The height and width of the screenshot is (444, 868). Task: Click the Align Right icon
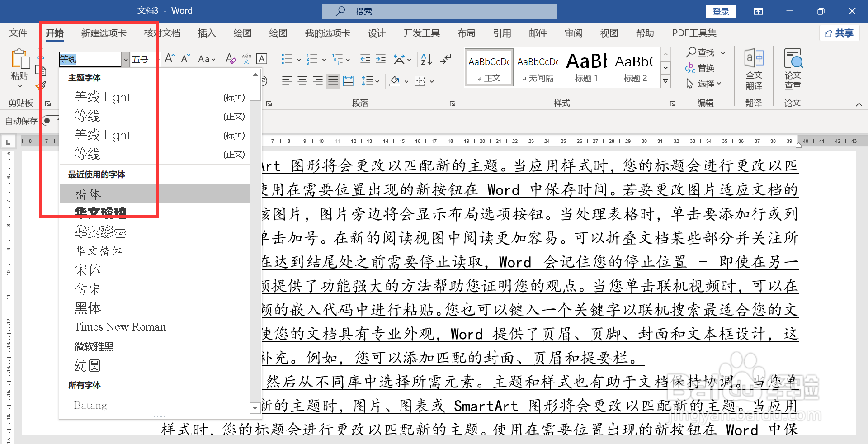pos(318,81)
